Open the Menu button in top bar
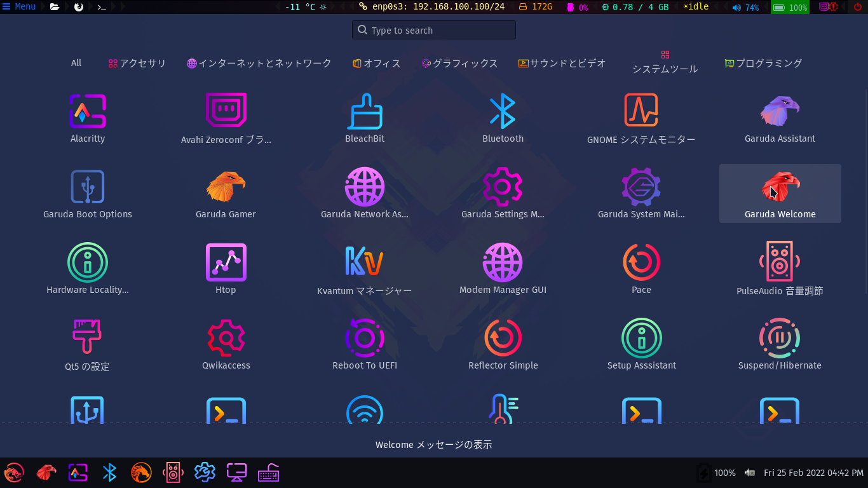Image resolution: width=868 pixels, height=488 pixels. [19, 7]
